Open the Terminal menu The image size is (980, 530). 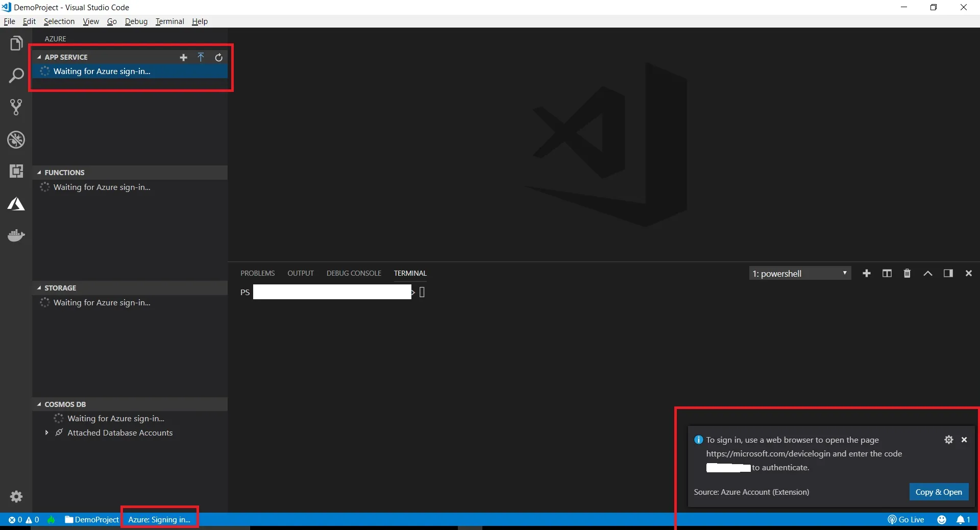[170, 21]
